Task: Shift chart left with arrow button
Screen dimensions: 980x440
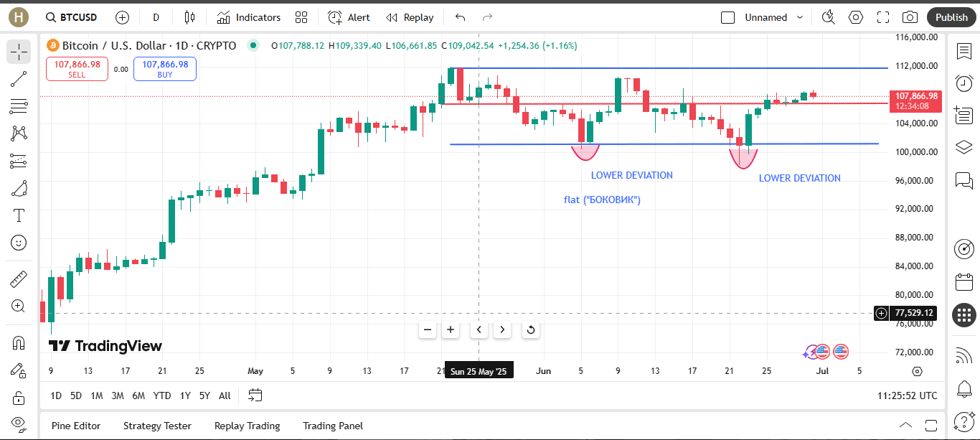Action: (x=479, y=329)
